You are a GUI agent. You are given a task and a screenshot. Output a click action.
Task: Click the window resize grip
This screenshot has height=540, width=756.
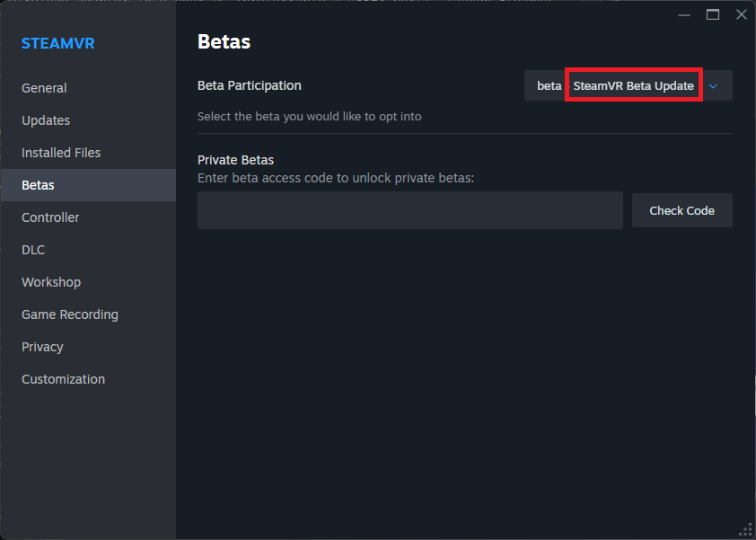point(746,530)
